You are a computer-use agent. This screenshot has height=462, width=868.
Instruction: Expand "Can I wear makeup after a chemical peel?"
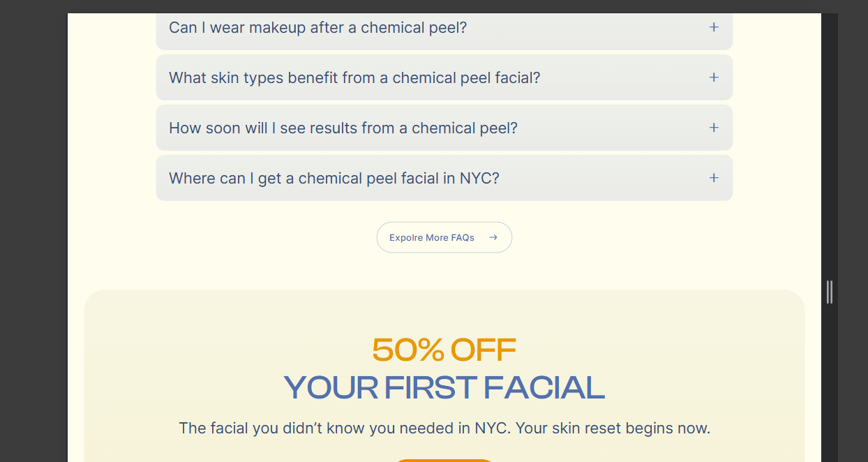tap(317, 28)
